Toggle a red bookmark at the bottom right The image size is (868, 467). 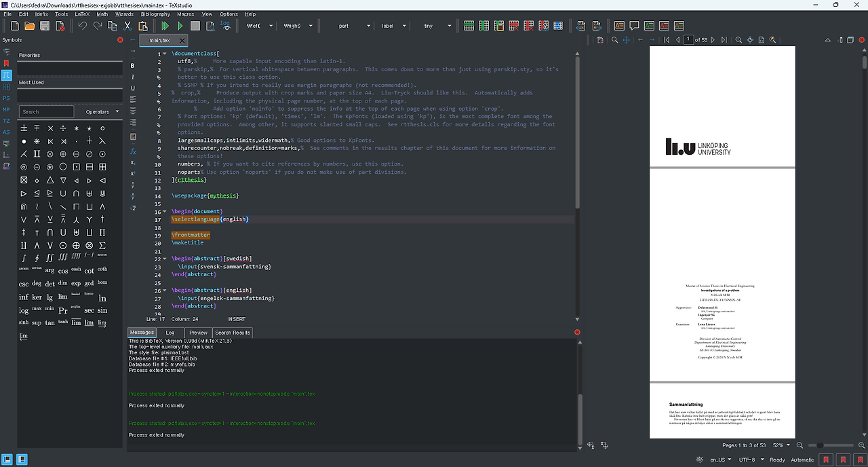pos(826,460)
